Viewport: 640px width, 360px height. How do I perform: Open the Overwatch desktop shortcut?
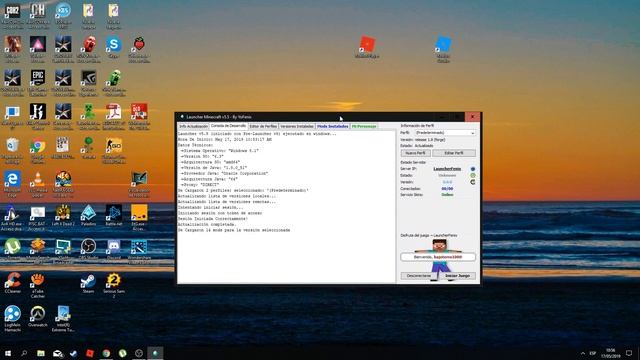click(x=38, y=317)
